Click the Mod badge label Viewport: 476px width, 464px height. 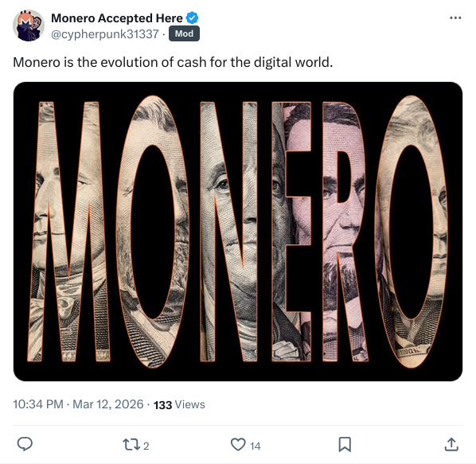[x=184, y=33]
